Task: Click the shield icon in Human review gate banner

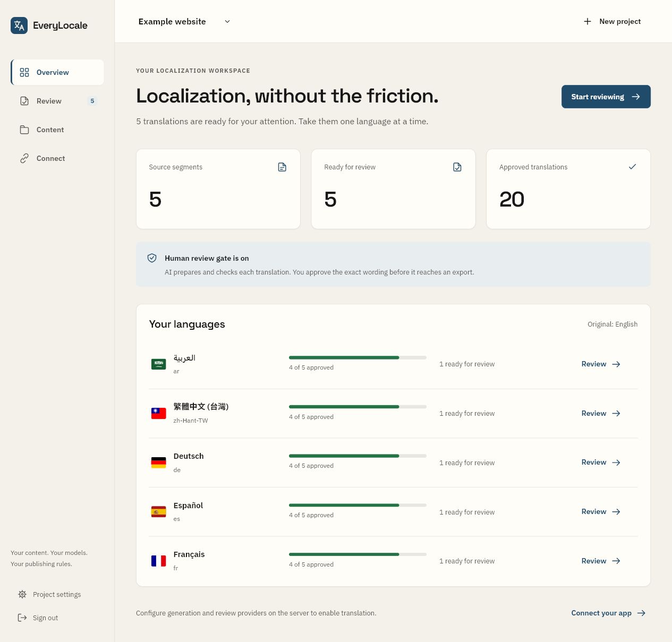Action: click(152, 258)
